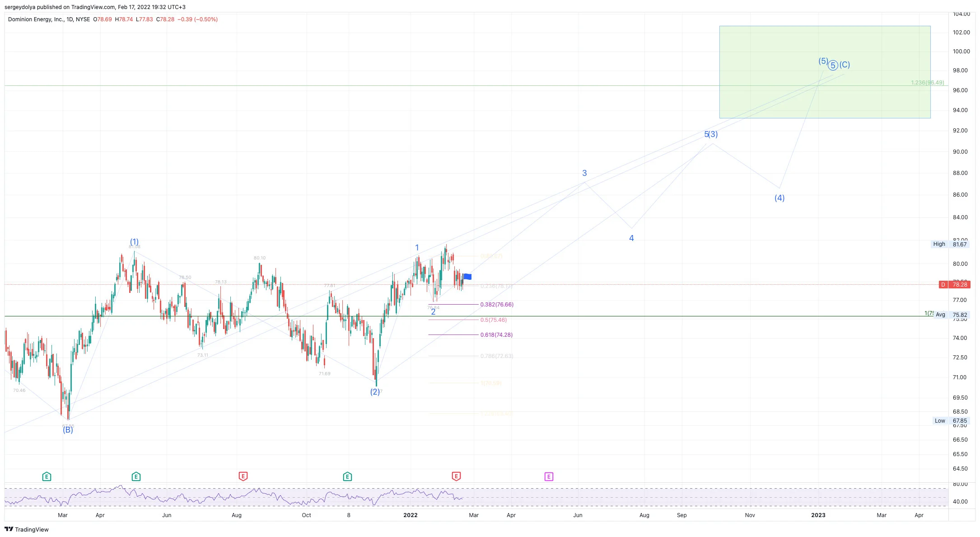Click the 90.00 price scale value
This screenshot has height=537, width=980.
click(961, 152)
